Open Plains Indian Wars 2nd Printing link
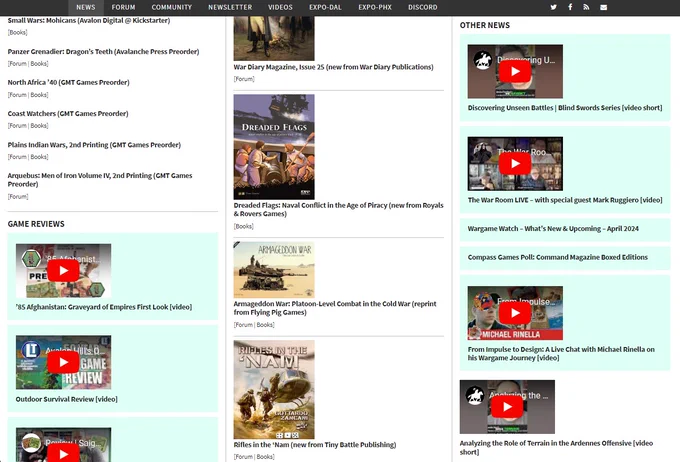Screen dimensions: 680x462 point(94,145)
